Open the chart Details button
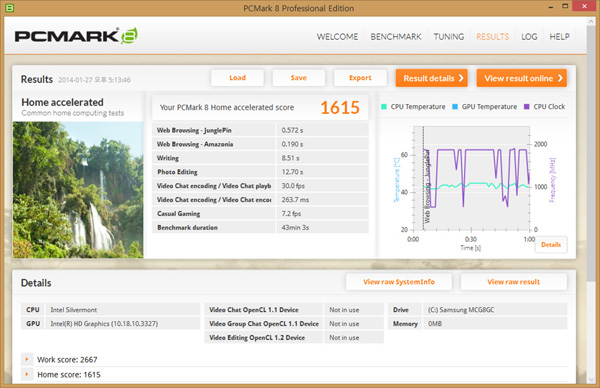Screen dimensions: 600x388 (x=551, y=245)
